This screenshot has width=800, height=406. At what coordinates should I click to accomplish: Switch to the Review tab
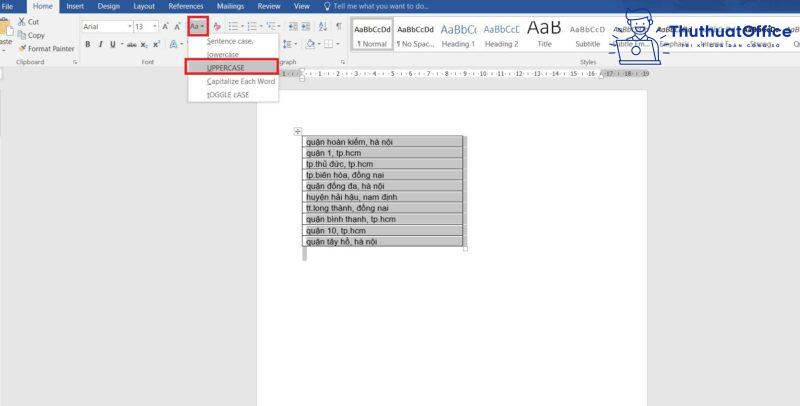269,6
